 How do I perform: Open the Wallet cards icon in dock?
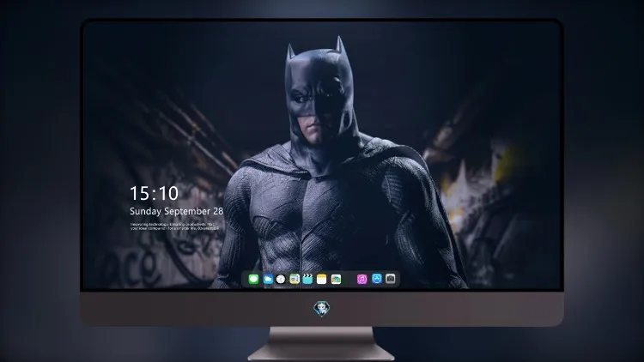pos(336,279)
